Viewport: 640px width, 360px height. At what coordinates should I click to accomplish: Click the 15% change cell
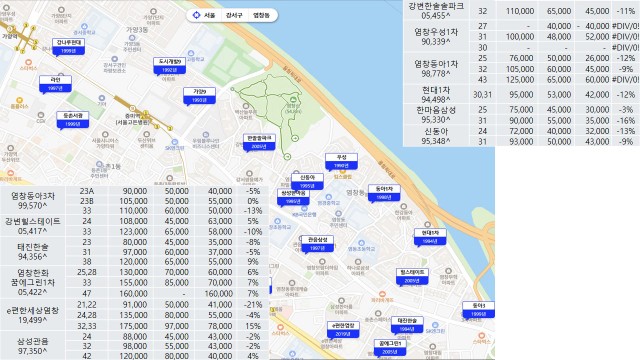[253, 326]
